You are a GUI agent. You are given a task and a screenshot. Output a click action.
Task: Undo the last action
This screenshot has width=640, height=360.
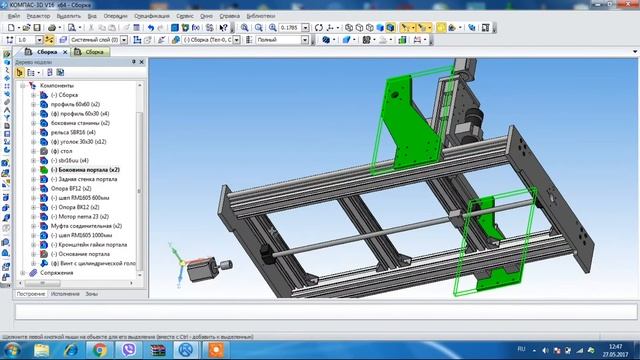tap(151, 28)
